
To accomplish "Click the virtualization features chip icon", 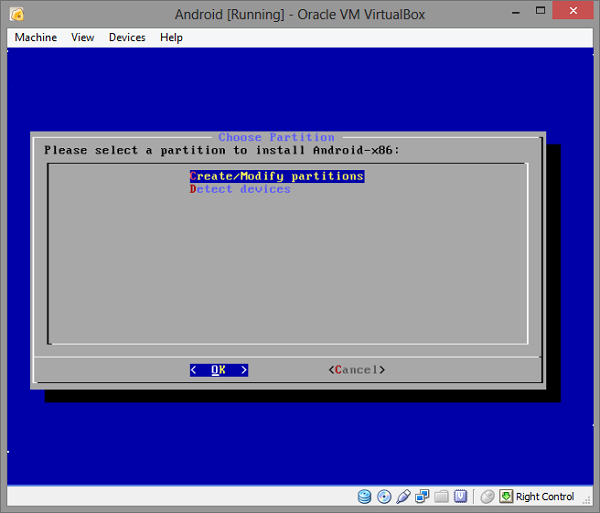I will [460, 497].
